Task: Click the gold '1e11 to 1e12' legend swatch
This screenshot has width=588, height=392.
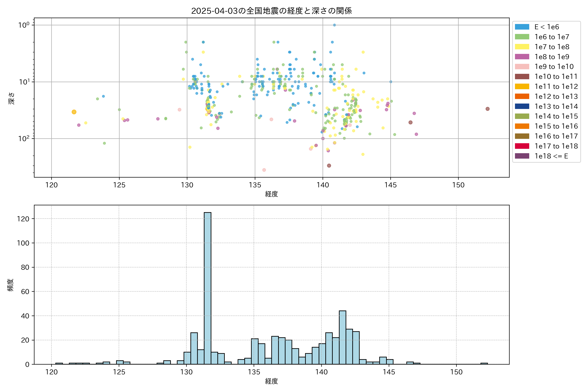Action: point(522,87)
